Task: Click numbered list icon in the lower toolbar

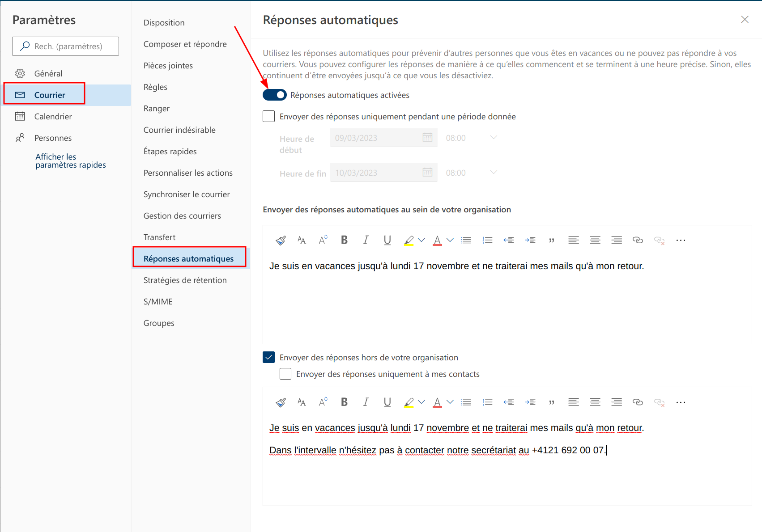Action: 487,402
